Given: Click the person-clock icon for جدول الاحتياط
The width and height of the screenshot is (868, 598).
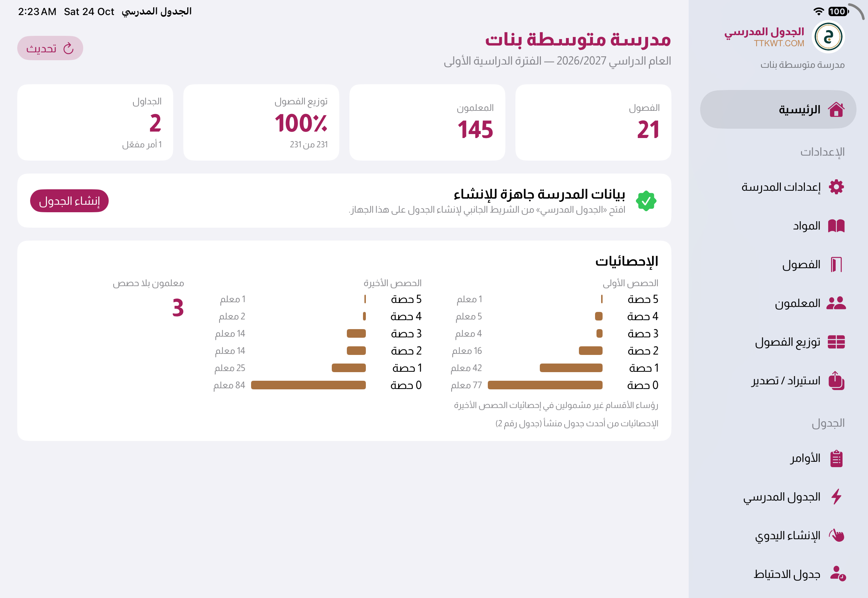Looking at the screenshot, I should click(x=837, y=574).
